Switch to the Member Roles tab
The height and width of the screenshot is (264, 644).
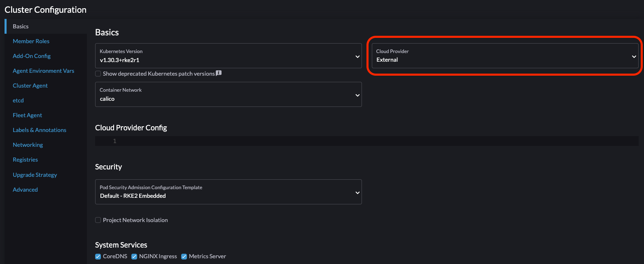(31, 41)
